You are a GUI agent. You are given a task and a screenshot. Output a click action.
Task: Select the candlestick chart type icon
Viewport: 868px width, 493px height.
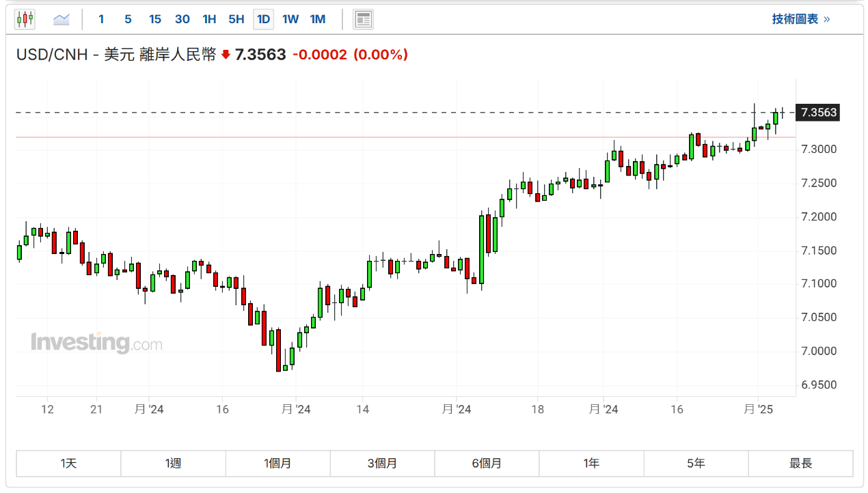coord(25,19)
